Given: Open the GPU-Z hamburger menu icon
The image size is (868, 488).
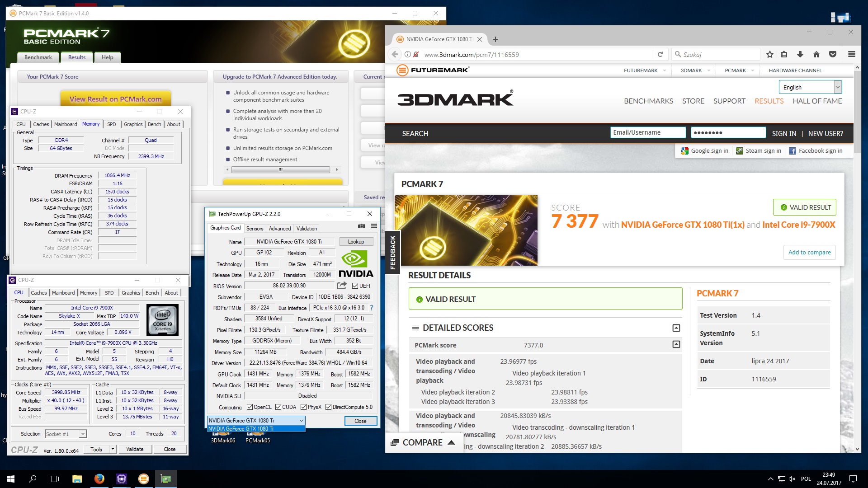Looking at the screenshot, I should click(374, 226).
